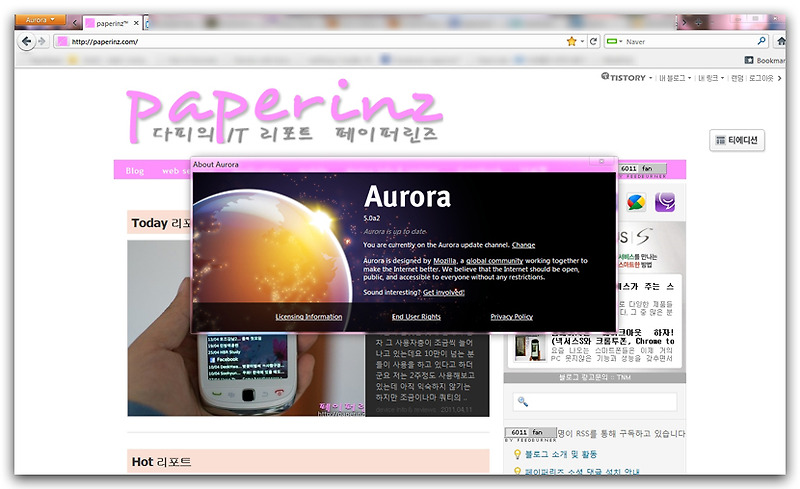
Task: Select the Blog menu item
Action: (x=135, y=170)
